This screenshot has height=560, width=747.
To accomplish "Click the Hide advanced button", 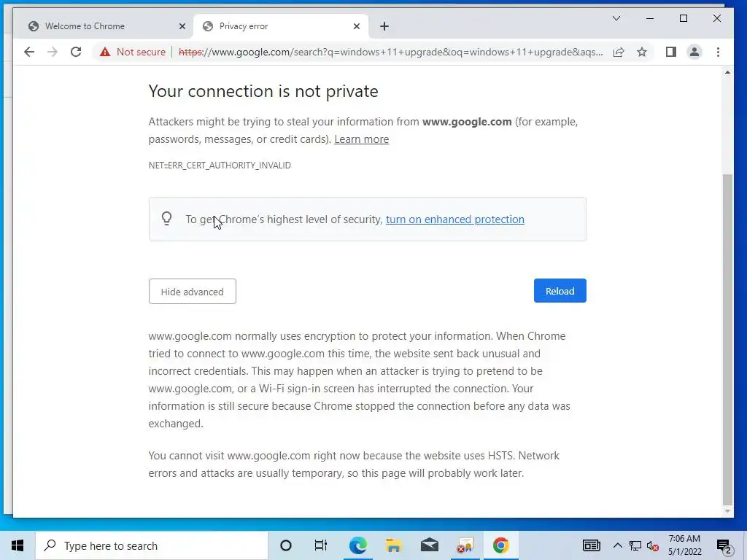I will [x=192, y=292].
